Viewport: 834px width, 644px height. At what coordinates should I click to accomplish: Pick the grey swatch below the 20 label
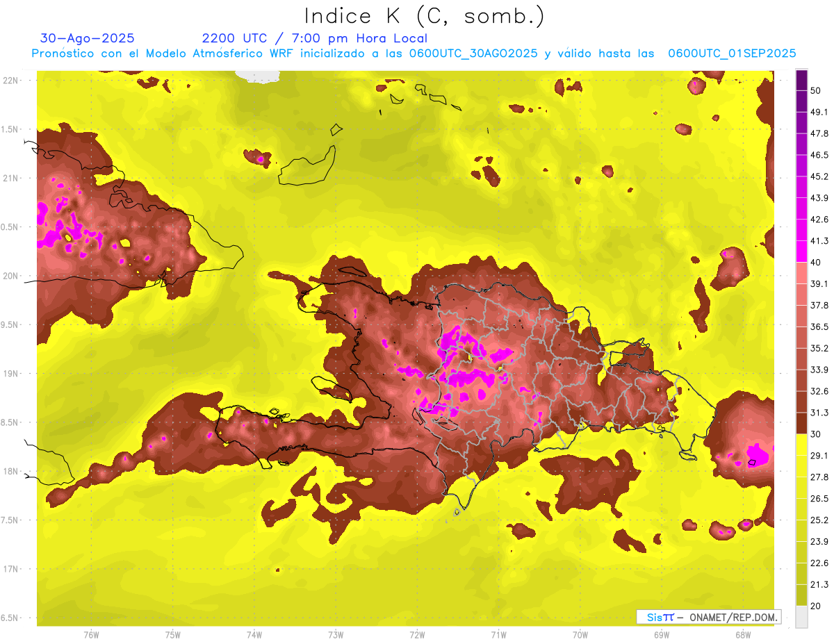pos(801,617)
